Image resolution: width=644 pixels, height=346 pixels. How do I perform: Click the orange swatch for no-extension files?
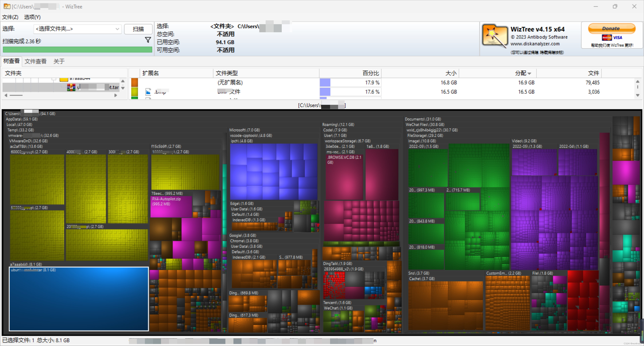coord(135,83)
